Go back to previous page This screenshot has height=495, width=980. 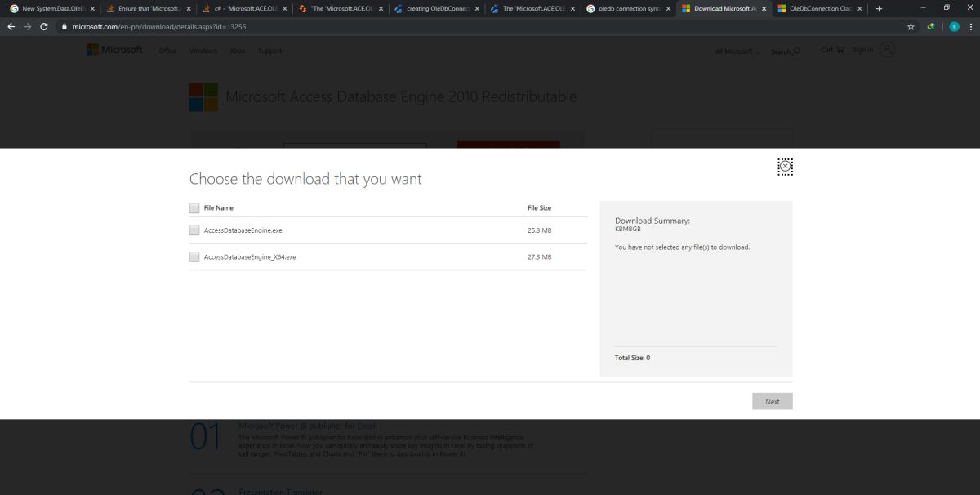tap(11, 26)
